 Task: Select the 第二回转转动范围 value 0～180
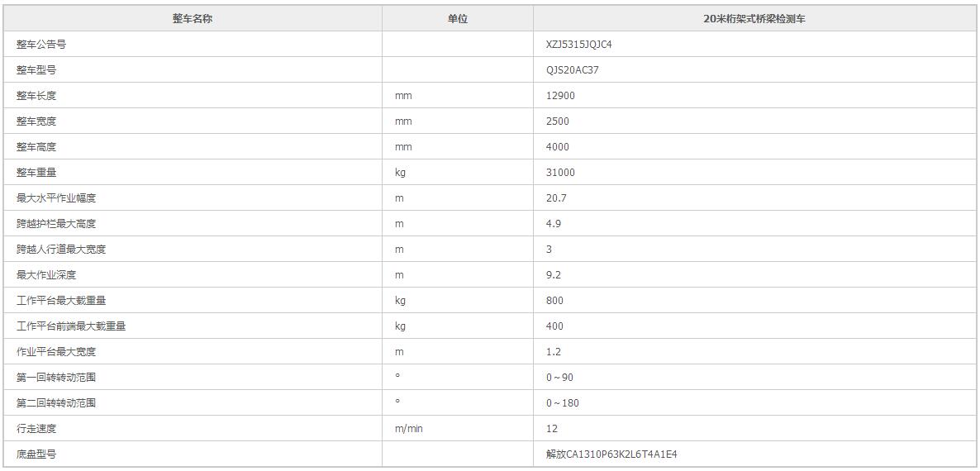(562, 403)
